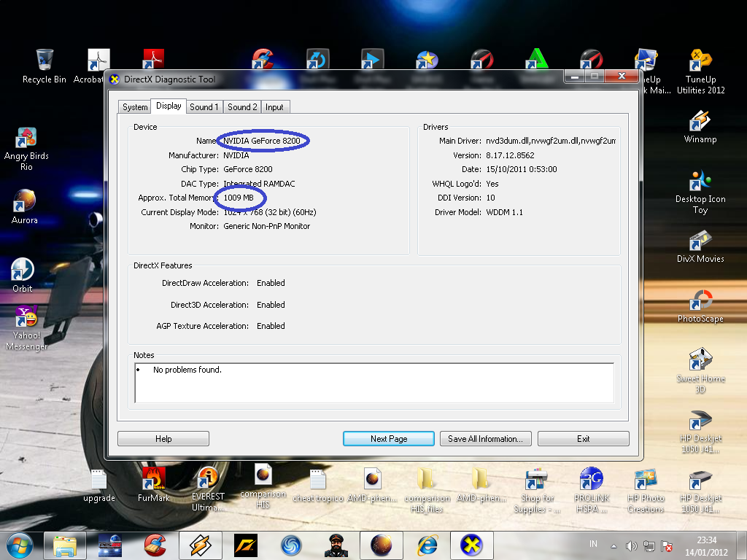The height and width of the screenshot is (560, 747).
Task: Click the driver version 8.17.12.8562
Action: [510, 155]
